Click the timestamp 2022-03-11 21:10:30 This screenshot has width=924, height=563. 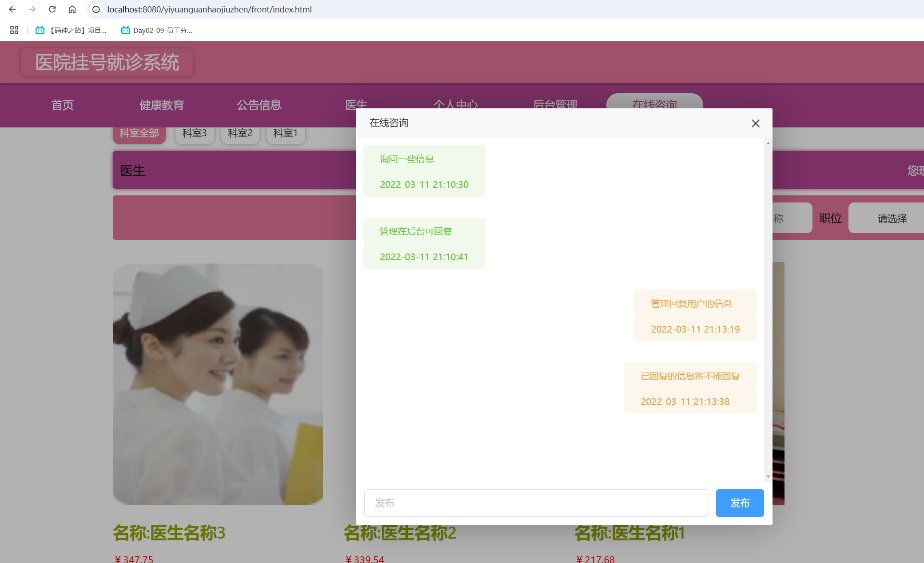click(424, 185)
